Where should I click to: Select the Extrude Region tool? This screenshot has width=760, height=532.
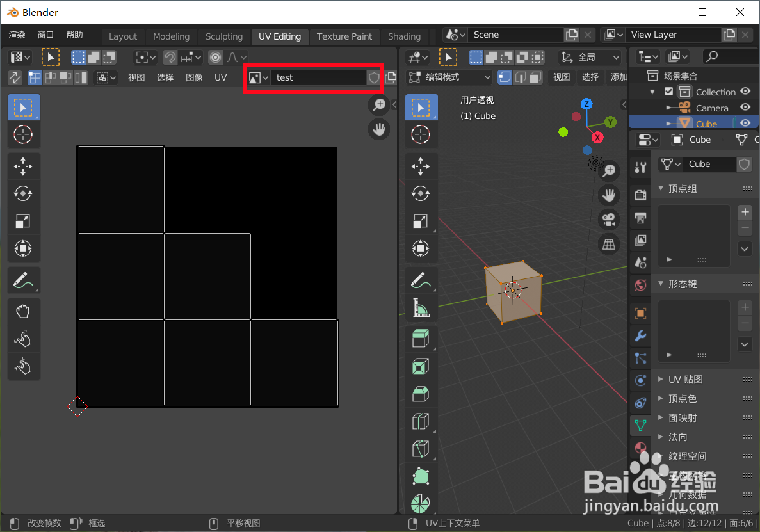pyautogui.click(x=421, y=339)
